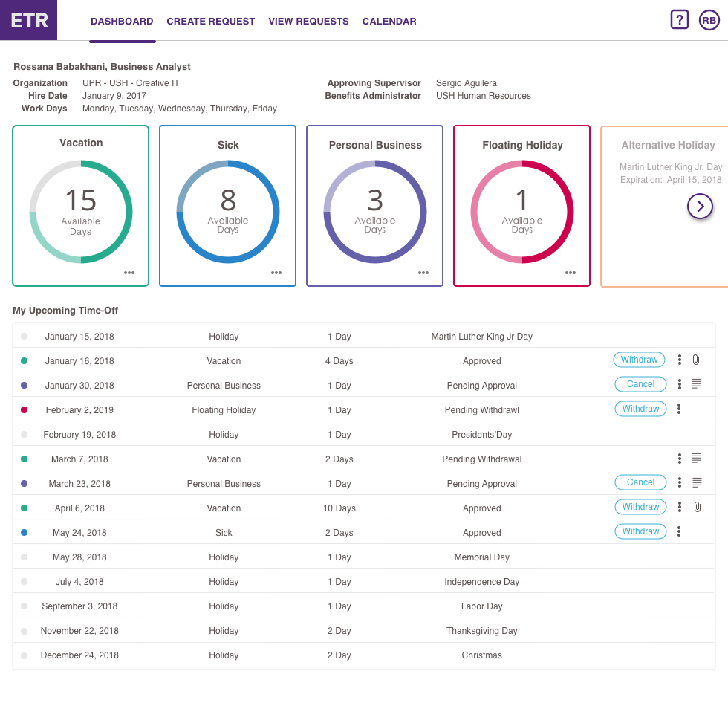
Task: Open more options for March 7 row
Action: [679, 459]
